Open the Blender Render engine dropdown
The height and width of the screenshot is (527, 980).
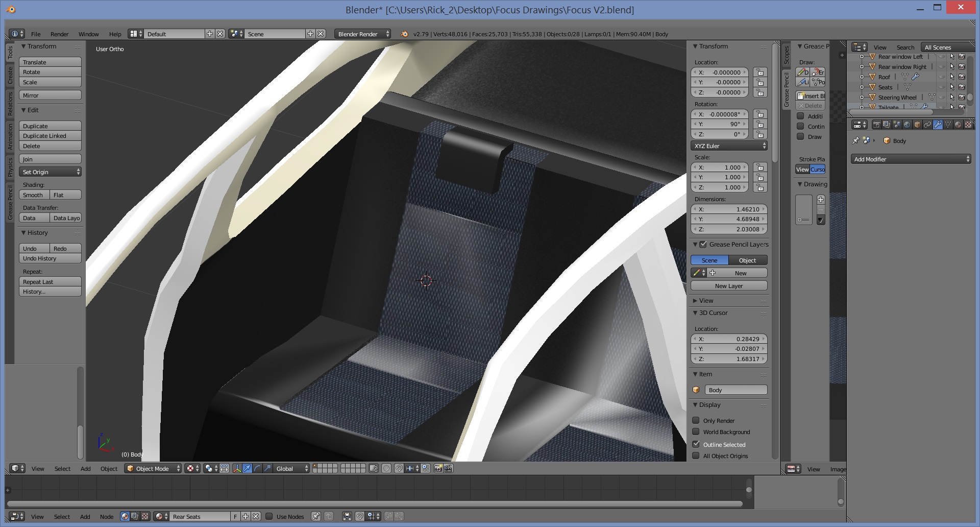point(362,34)
